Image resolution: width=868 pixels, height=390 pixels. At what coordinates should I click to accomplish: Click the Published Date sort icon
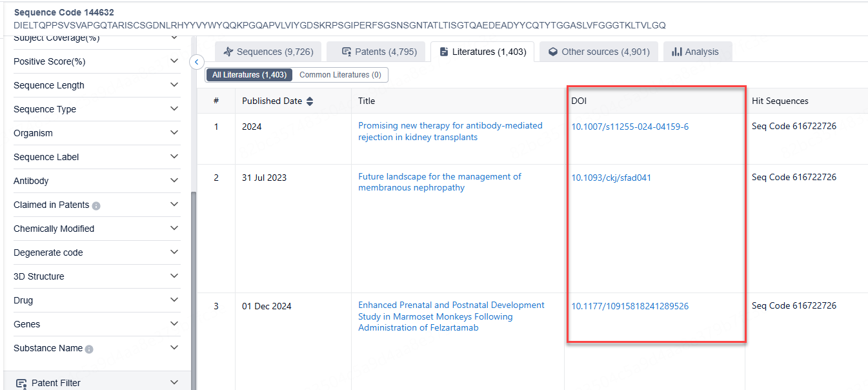pos(310,101)
